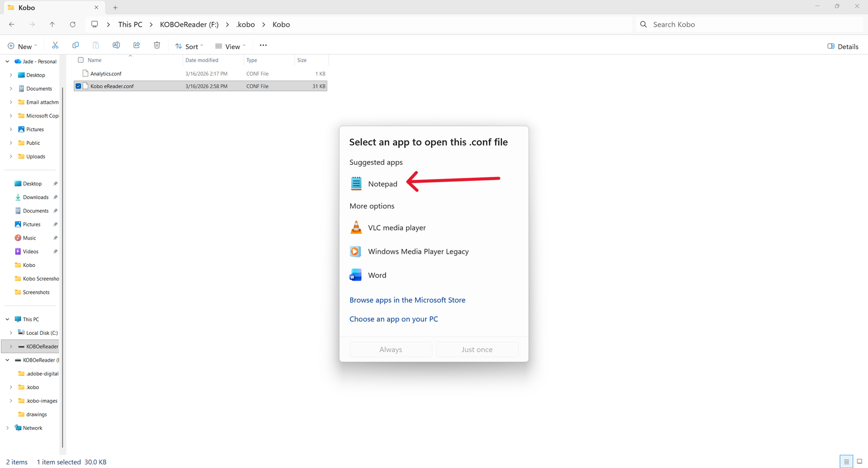
Task: Expand the .kobo-images folder node
Action: click(11, 401)
